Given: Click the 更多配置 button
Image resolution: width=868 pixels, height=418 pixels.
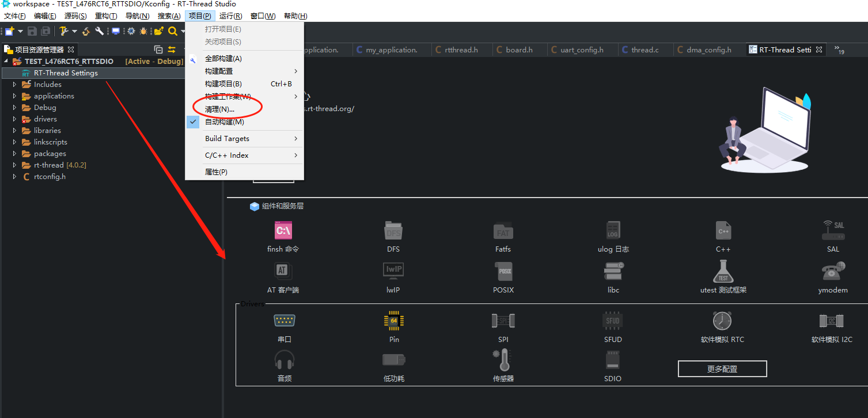Looking at the screenshot, I should pyautogui.click(x=722, y=368).
